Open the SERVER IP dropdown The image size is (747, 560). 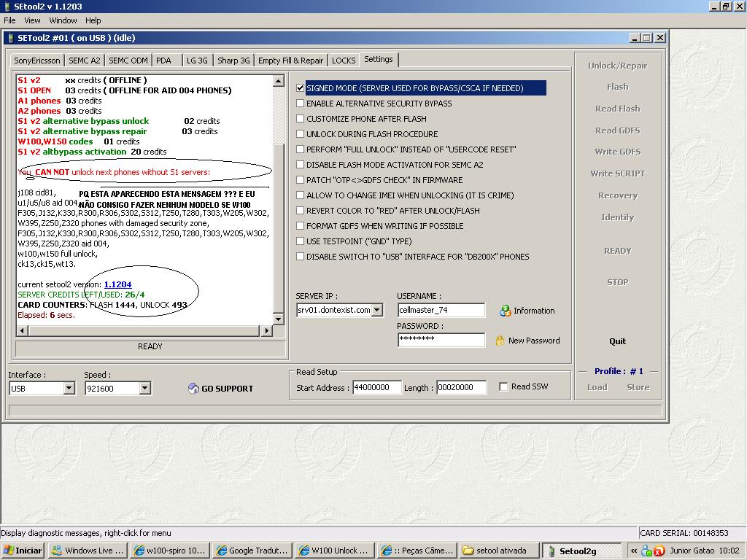click(377, 310)
